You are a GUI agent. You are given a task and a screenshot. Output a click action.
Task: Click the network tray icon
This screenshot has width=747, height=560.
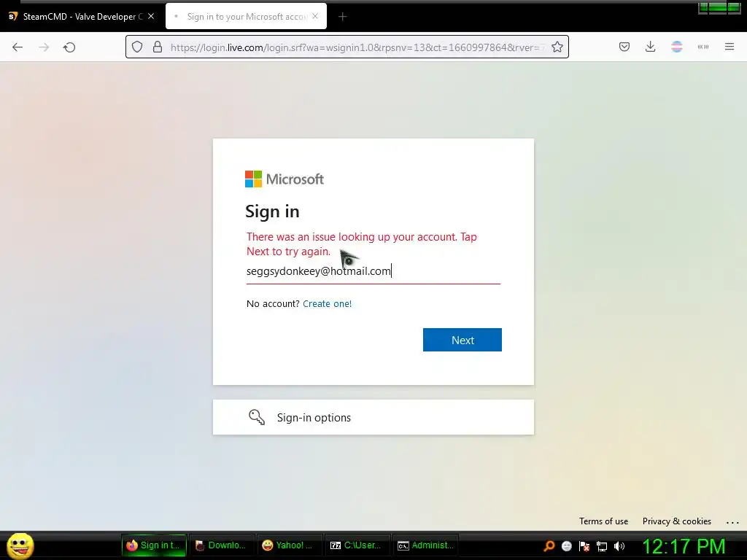602,546
